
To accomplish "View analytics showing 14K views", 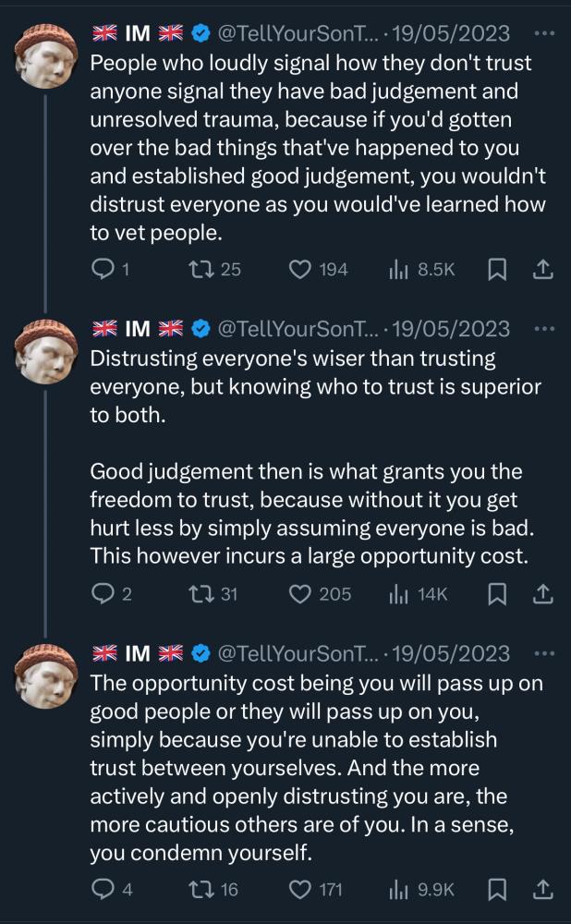I will [x=419, y=594].
